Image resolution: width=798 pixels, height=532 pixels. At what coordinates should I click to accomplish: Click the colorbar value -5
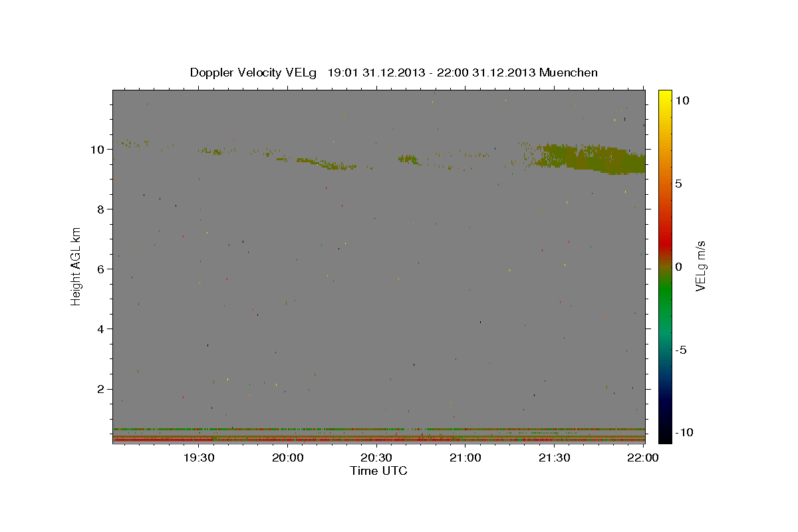(681, 350)
